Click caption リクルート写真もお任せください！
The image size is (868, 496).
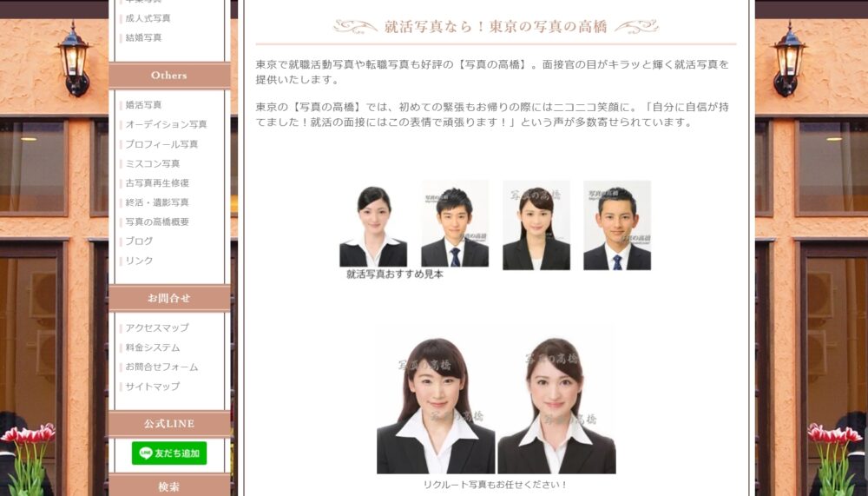click(x=496, y=485)
